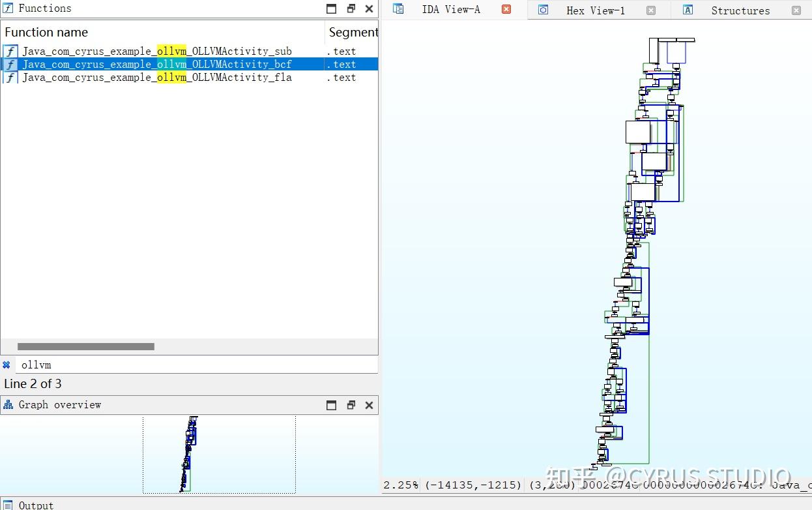812x510 pixels.
Task: Open the Structures tab
Action: pyautogui.click(x=740, y=10)
